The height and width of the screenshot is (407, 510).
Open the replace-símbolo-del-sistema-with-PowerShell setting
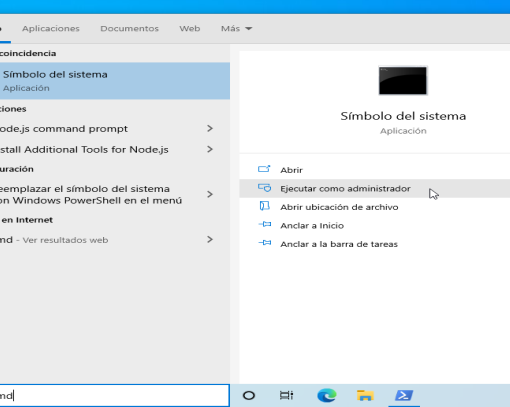tap(91, 195)
